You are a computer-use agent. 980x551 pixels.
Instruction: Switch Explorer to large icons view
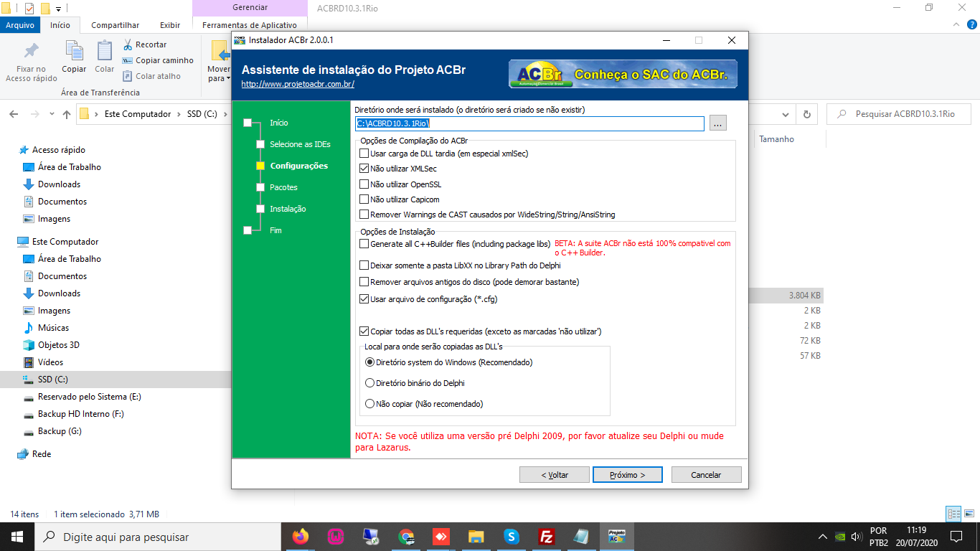(969, 514)
